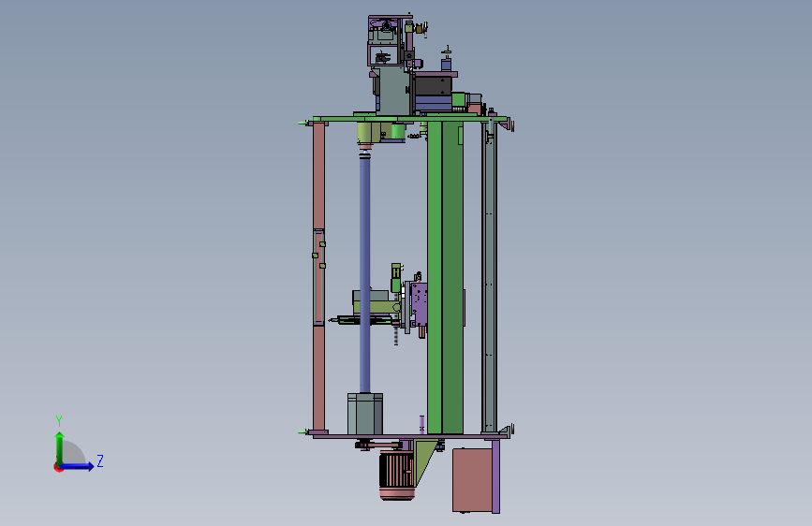Click the green Y axis arrow of the triad

pyautogui.click(x=60, y=447)
